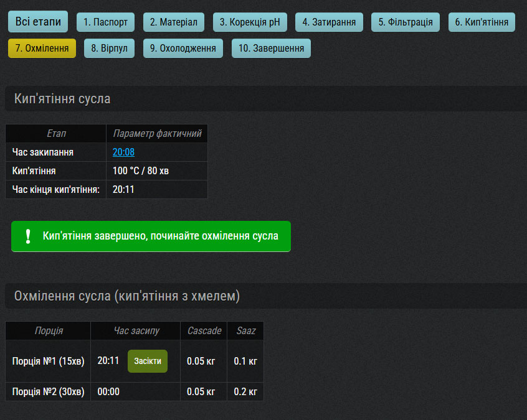Screen dimensions: 527x420
Task: Go to the "9. Охолодження" tab
Action: 183,48
